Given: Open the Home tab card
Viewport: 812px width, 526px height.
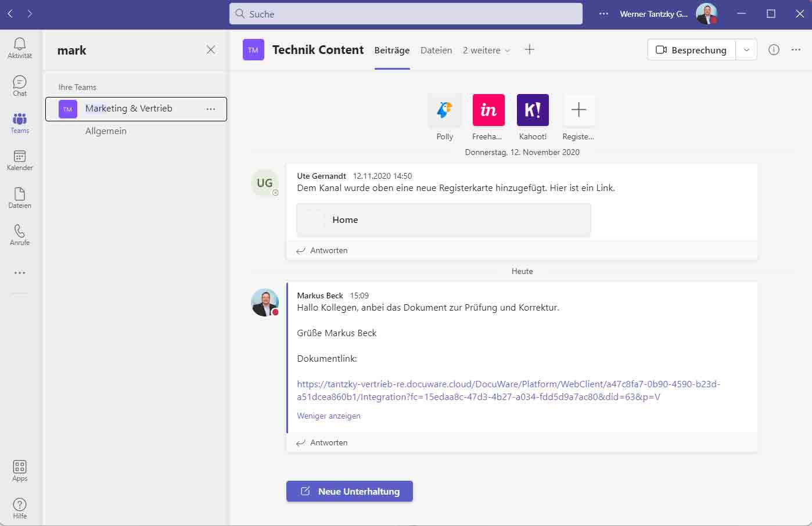Looking at the screenshot, I should (x=444, y=220).
